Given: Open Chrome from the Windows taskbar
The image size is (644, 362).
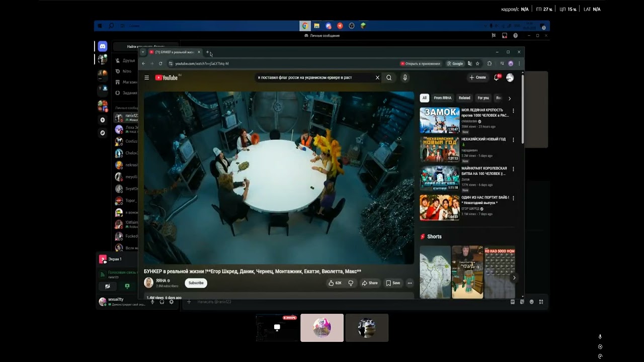Looking at the screenshot, I should [x=305, y=26].
